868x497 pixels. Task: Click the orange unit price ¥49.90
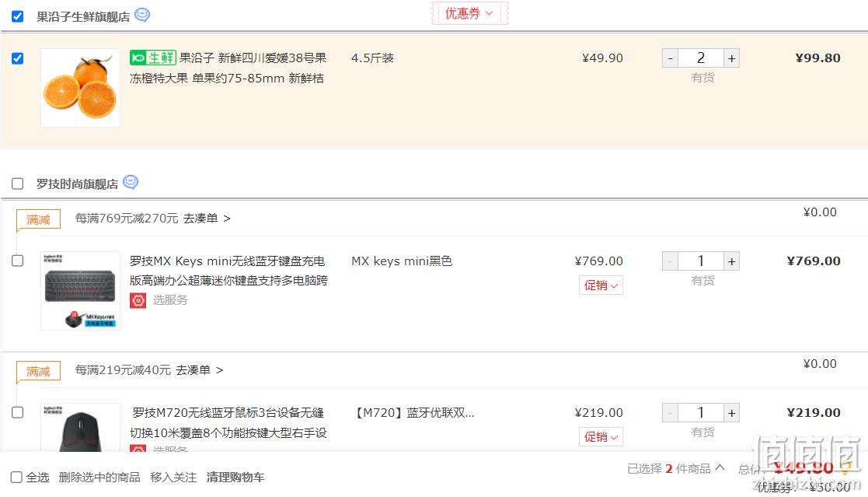602,58
